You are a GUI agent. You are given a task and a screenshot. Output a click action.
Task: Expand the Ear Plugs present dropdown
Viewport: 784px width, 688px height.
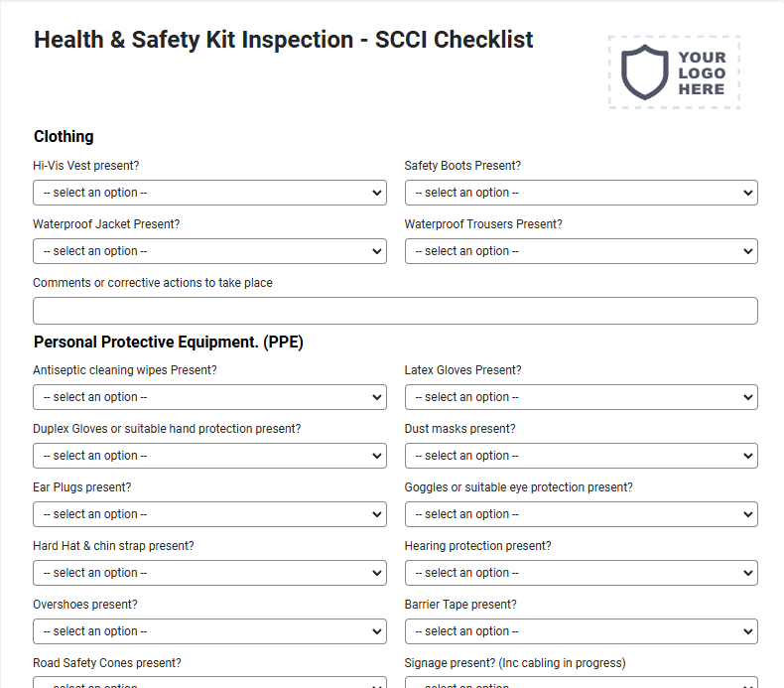pyautogui.click(x=209, y=514)
